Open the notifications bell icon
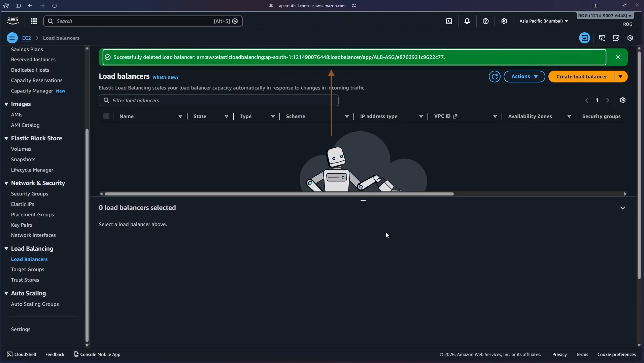 pos(467,21)
